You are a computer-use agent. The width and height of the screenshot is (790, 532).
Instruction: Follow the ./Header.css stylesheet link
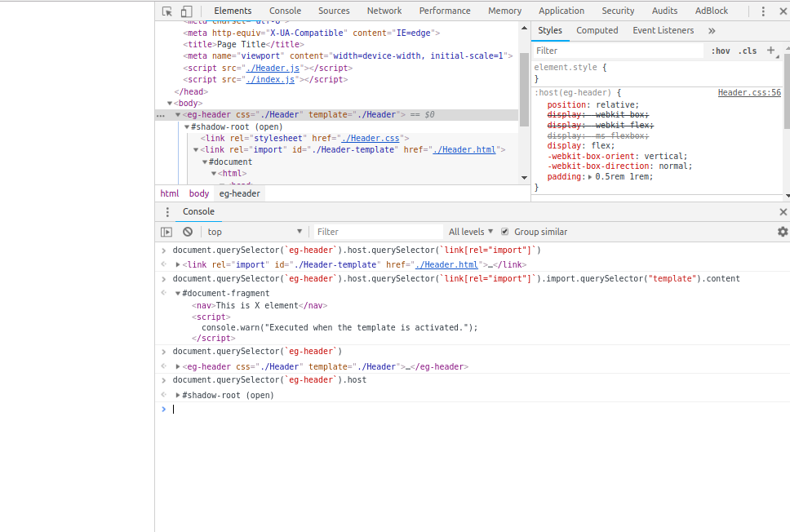coord(371,138)
